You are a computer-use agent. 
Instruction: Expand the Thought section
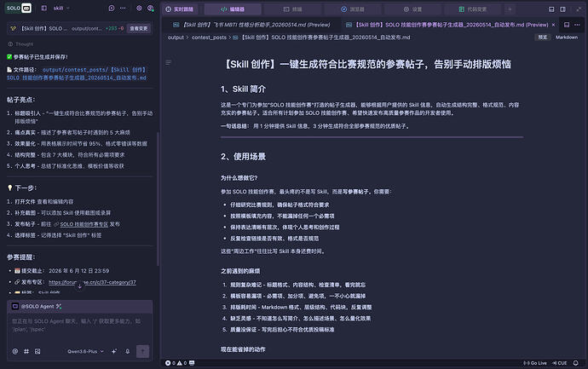coord(20,43)
